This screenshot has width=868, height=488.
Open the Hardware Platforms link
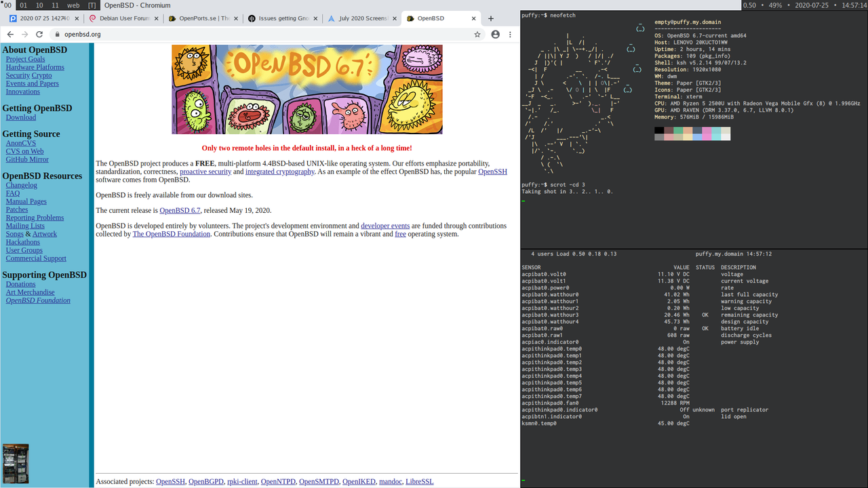pos(35,67)
